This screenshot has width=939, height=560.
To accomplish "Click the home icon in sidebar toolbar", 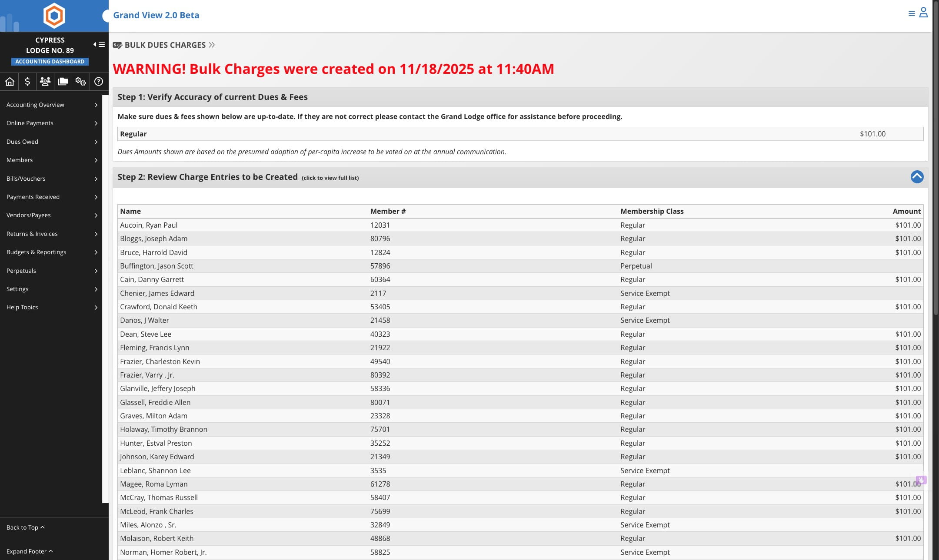I will 10,82.
